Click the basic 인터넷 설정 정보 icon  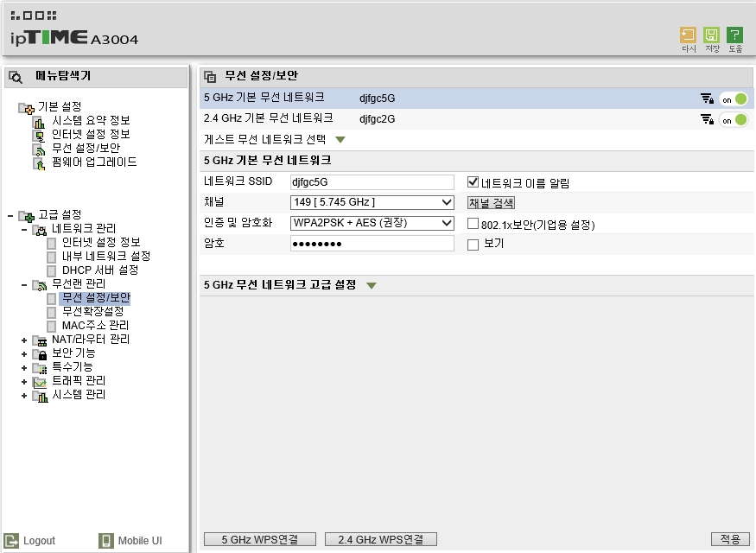pyautogui.click(x=39, y=136)
